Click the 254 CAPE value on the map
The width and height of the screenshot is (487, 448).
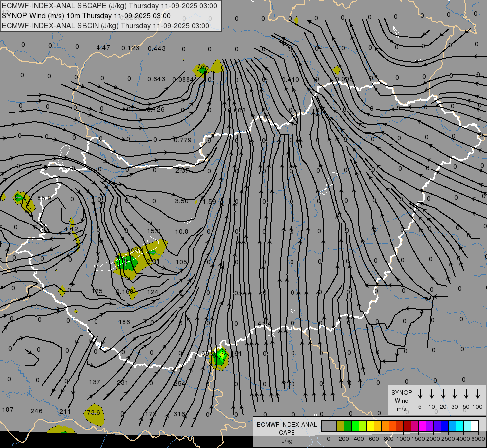coord(179,383)
